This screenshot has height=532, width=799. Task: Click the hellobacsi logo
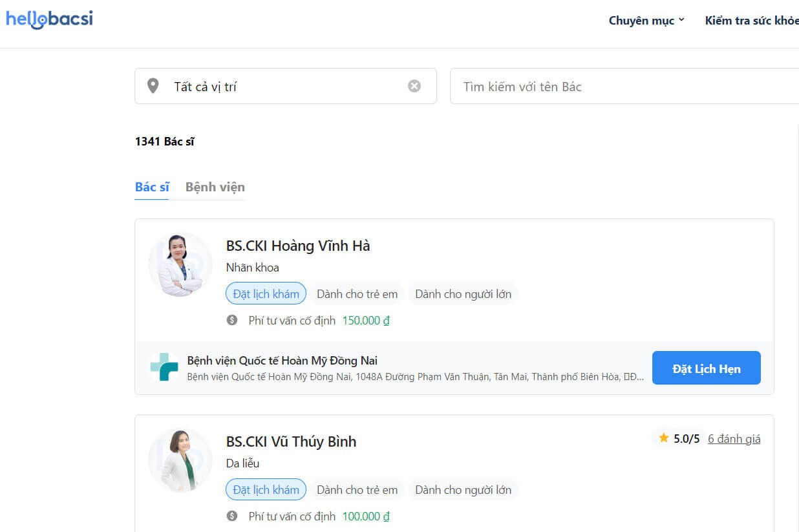48,19
